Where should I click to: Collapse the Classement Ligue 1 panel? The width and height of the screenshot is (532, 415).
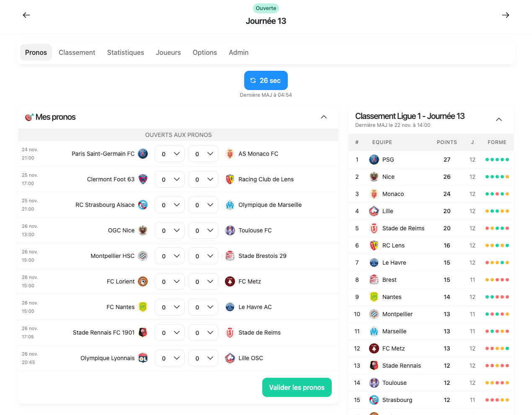tap(499, 119)
